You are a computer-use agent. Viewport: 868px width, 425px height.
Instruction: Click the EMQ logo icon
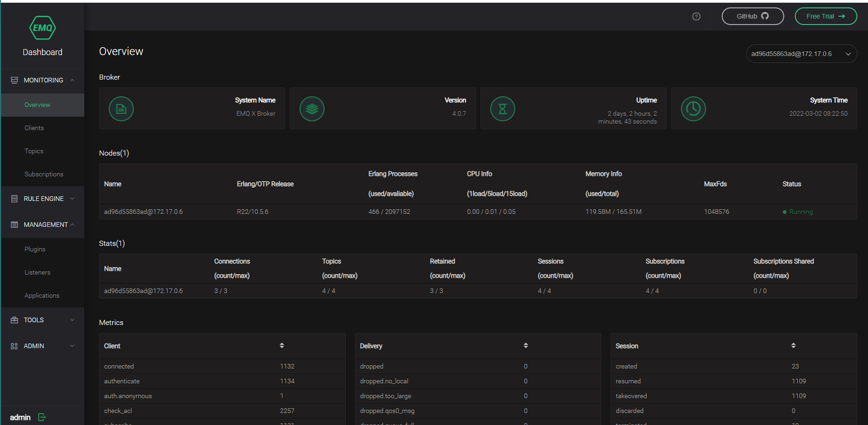(43, 28)
